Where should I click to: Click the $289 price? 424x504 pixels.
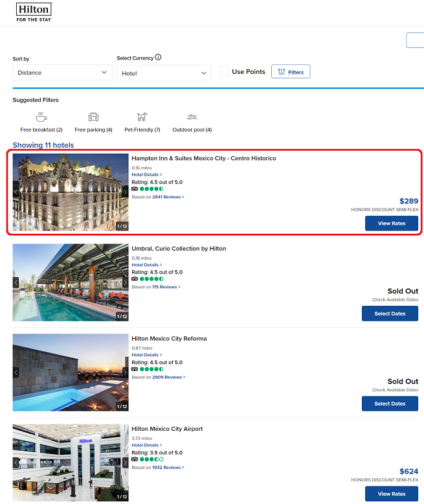click(x=408, y=201)
